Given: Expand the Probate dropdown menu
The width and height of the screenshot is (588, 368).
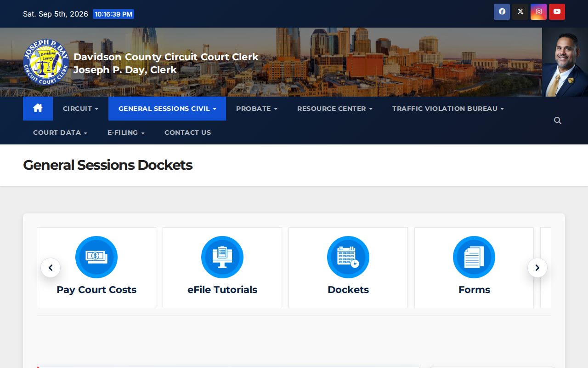Looking at the screenshot, I should coord(256,109).
